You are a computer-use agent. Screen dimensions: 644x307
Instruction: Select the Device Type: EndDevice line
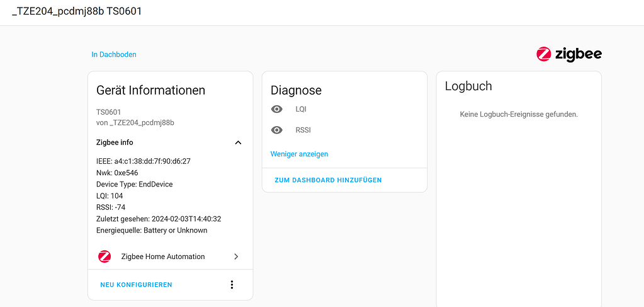135,184
